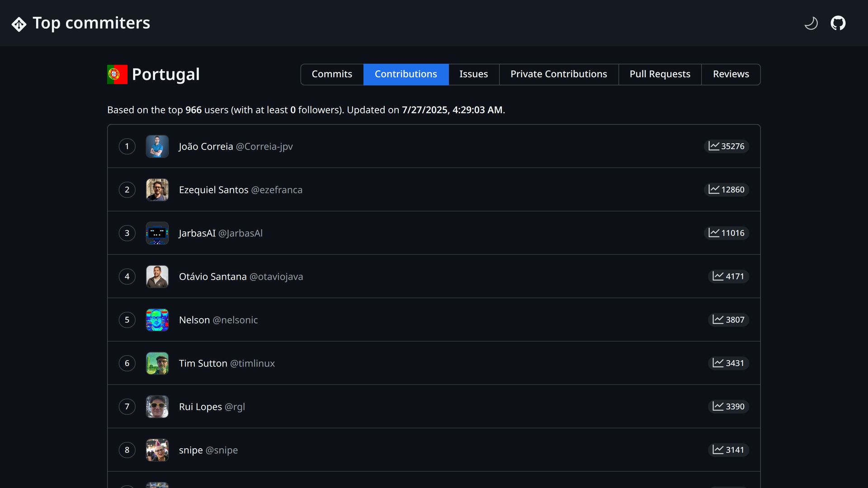868x488 pixels.
Task: Switch to the Commits tab
Action: pyautogui.click(x=332, y=74)
